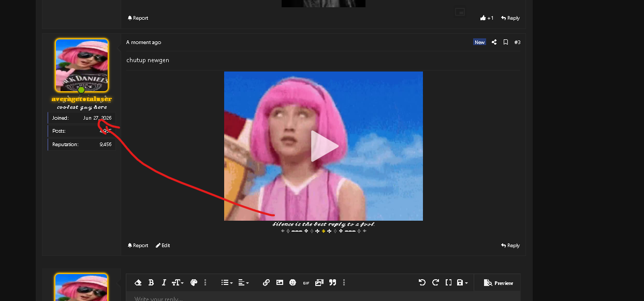Click the reputation value 9,456
This screenshot has width=644, height=301.
point(106,145)
